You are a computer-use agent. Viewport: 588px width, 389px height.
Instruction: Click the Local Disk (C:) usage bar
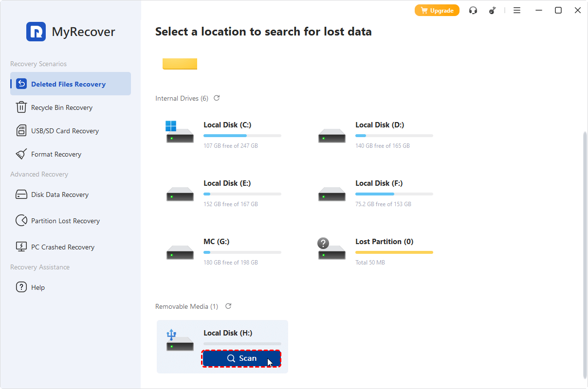point(242,136)
